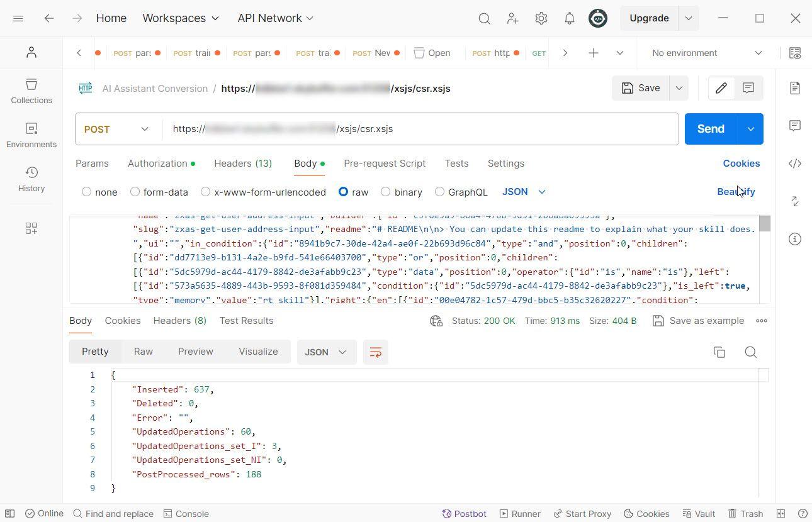Image resolution: width=812 pixels, height=522 pixels.
Task: Open Collections in the sidebar
Action: (x=31, y=91)
